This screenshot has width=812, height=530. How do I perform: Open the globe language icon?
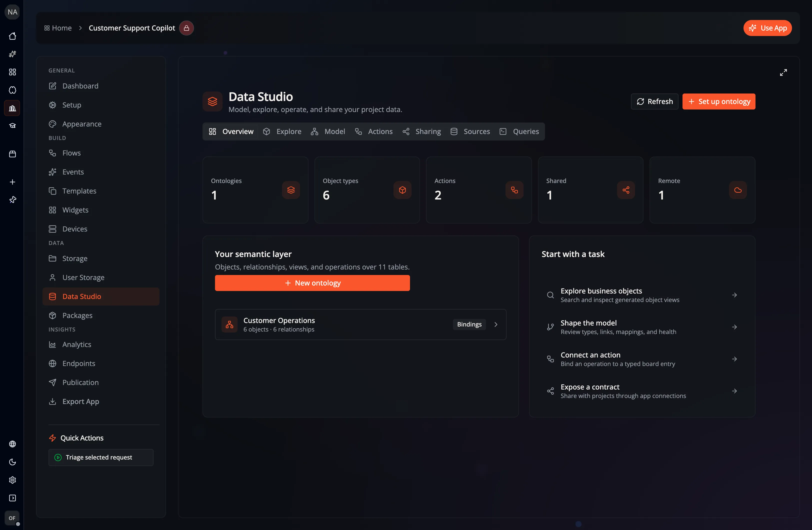[x=12, y=444]
